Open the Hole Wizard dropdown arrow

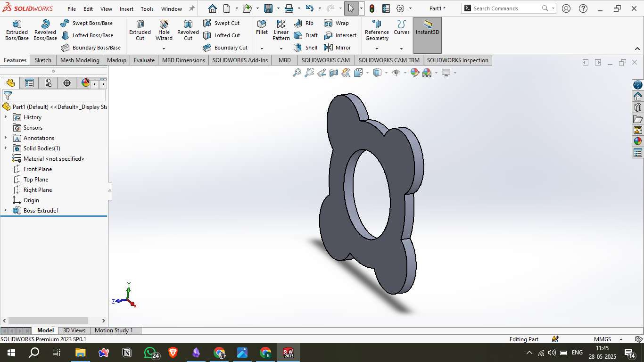pos(164,49)
